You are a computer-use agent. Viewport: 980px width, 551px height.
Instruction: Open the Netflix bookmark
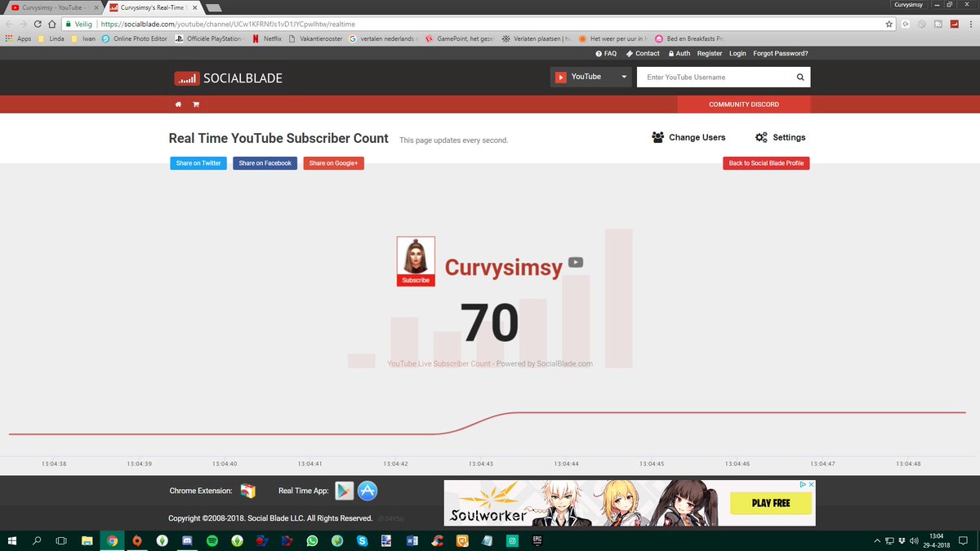click(265, 38)
